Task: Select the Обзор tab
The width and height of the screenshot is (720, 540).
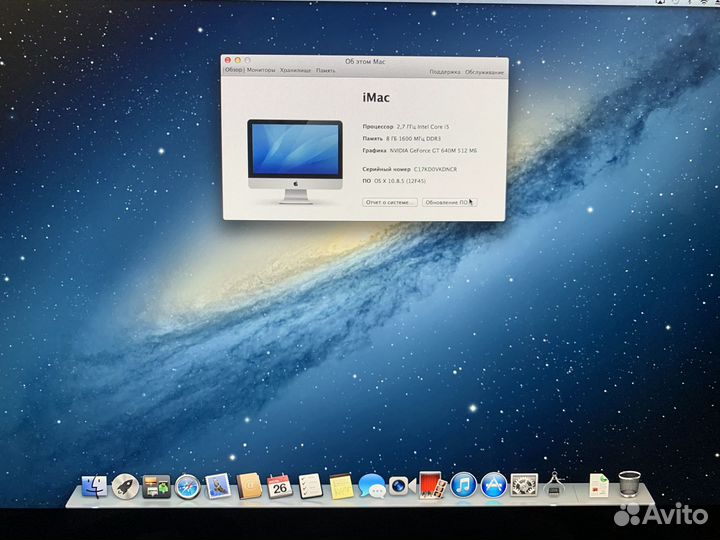Action: tap(234, 70)
